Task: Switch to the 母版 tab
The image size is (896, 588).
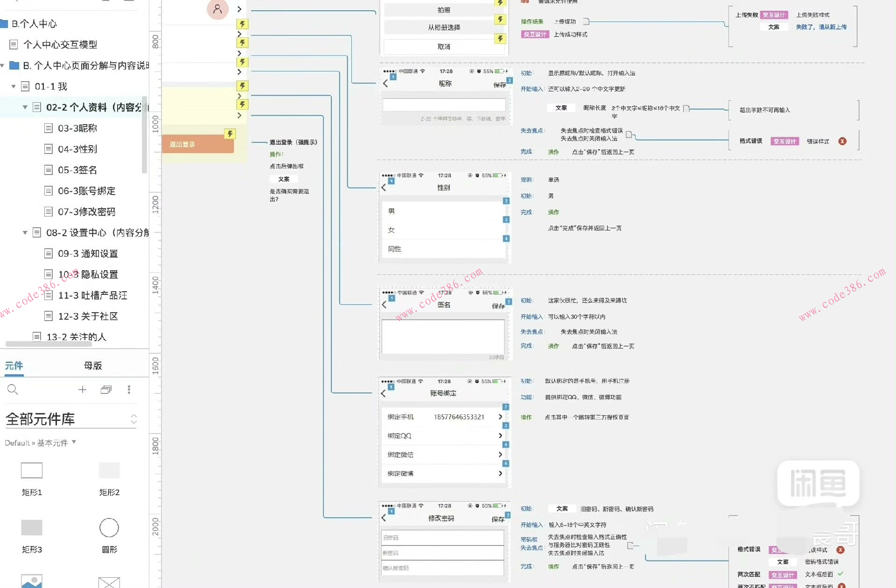Action: pyautogui.click(x=93, y=365)
